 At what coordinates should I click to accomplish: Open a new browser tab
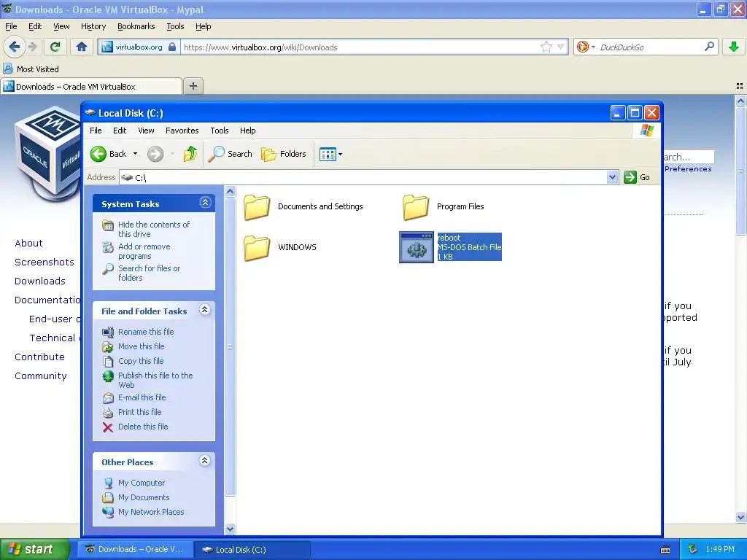click(x=193, y=86)
